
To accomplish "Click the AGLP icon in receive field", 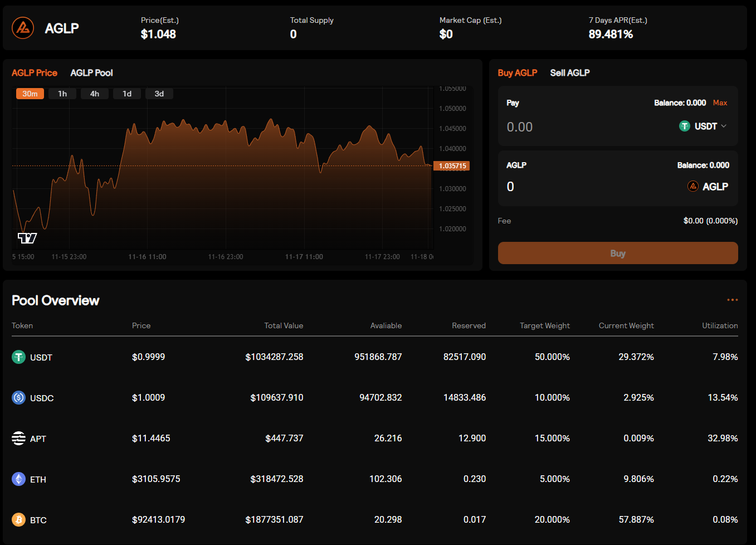I will pos(692,186).
